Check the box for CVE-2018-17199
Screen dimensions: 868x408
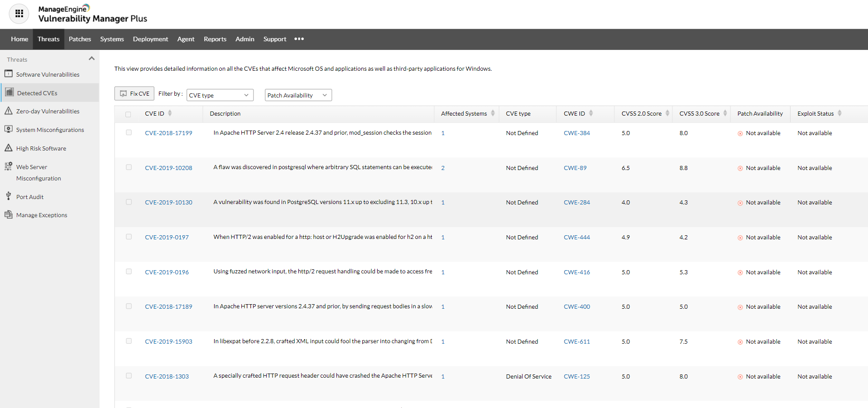coord(129,133)
